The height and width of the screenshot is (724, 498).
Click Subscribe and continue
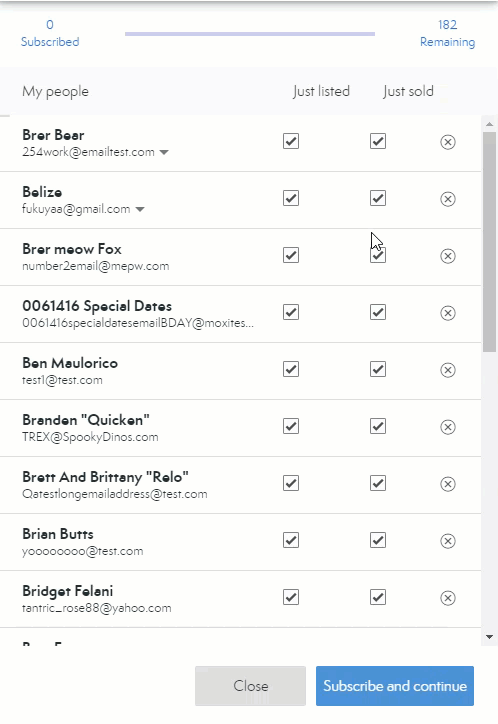click(x=395, y=686)
